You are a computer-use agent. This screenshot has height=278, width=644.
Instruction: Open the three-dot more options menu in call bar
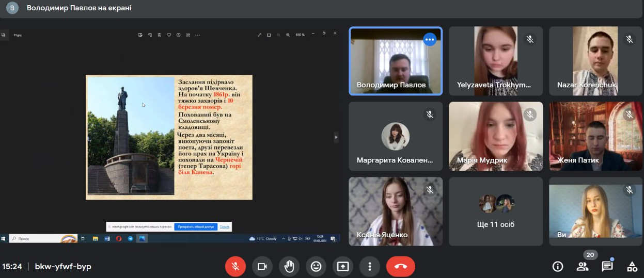370,267
